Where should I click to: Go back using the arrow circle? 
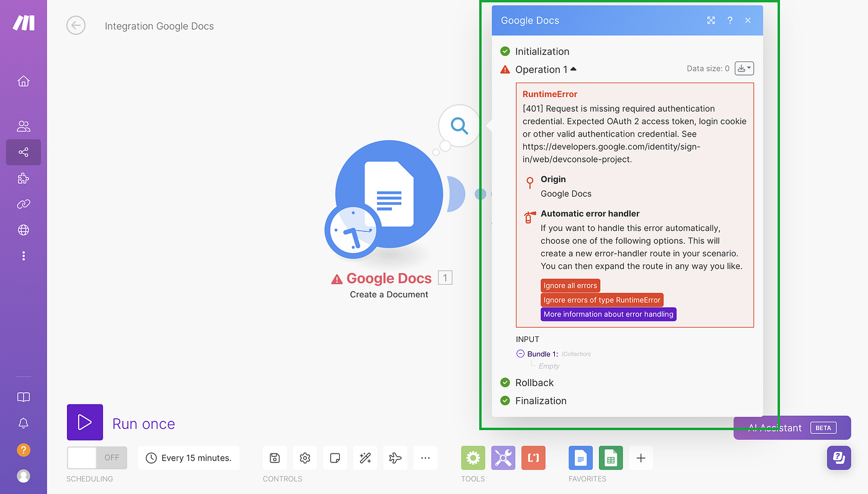[76, 25]
